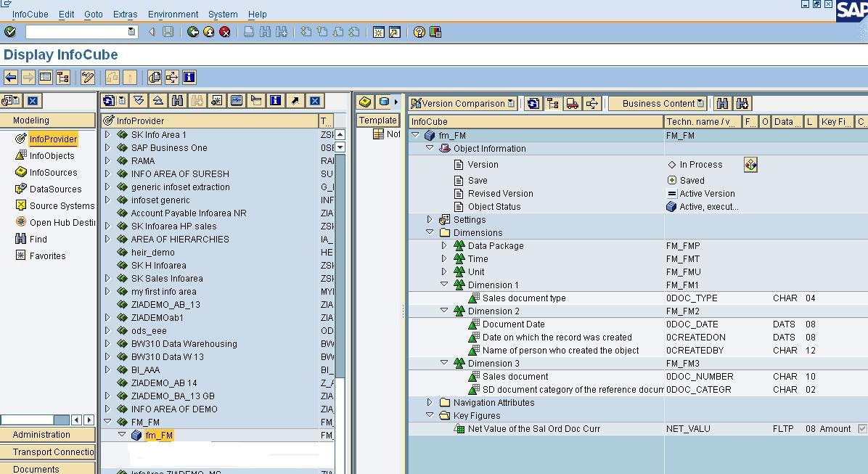
Task: Click the Modeling section button
Action: click(x=48, y=120)
